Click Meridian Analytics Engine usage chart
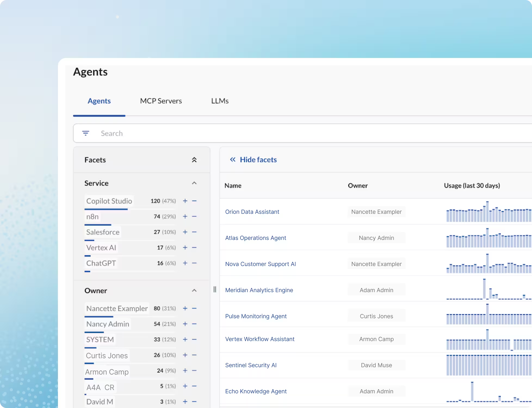The image size is (532, 408). click(x=489, y=289)
